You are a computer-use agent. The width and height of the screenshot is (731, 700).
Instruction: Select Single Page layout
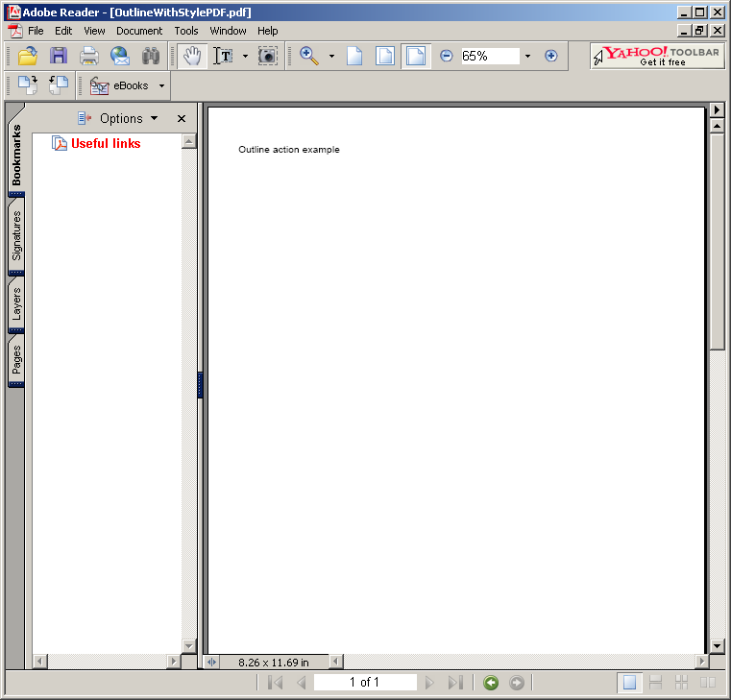[629, 683]
